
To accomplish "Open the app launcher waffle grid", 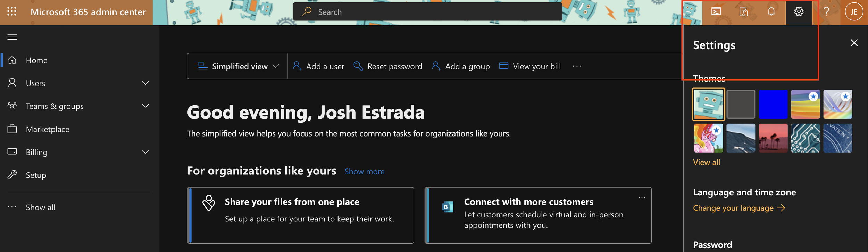I will [12, 11].
